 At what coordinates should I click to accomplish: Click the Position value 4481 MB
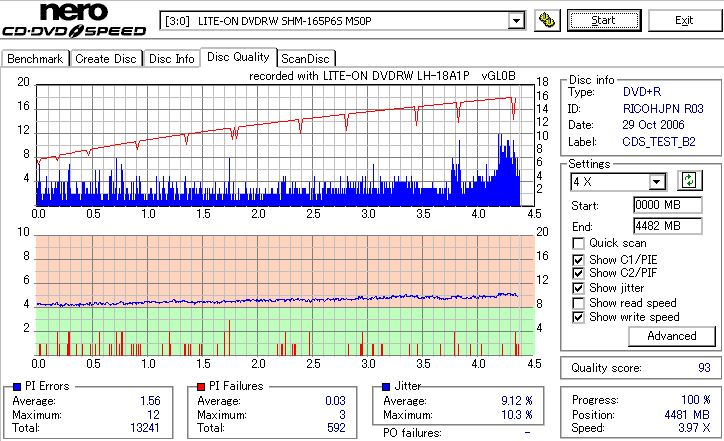coord(688,415)
